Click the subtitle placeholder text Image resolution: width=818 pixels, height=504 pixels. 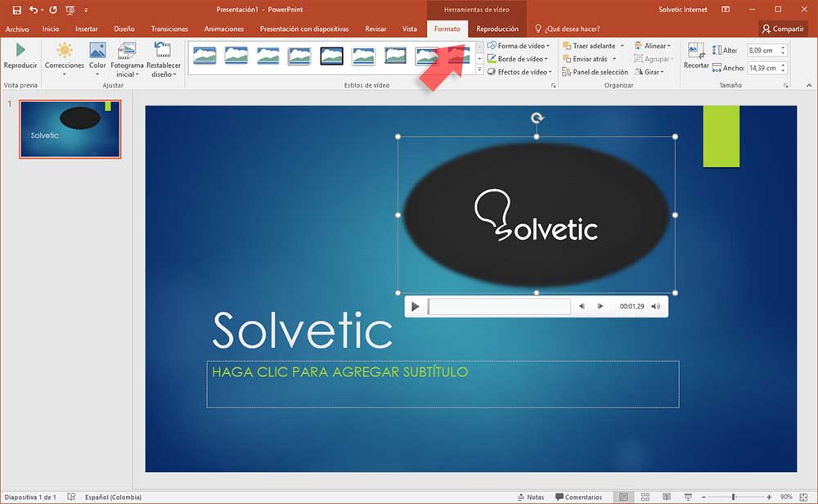(339, 372)
